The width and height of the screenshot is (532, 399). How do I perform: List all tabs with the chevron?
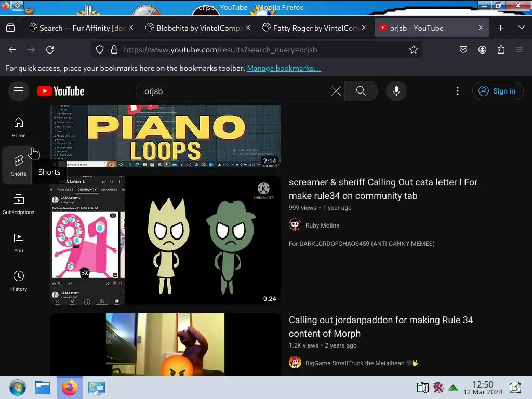coord(522,28)
